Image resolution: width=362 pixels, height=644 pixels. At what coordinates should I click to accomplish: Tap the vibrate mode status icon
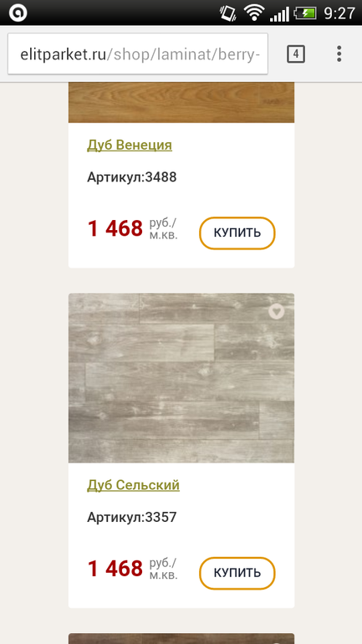[x=227, y=13]
